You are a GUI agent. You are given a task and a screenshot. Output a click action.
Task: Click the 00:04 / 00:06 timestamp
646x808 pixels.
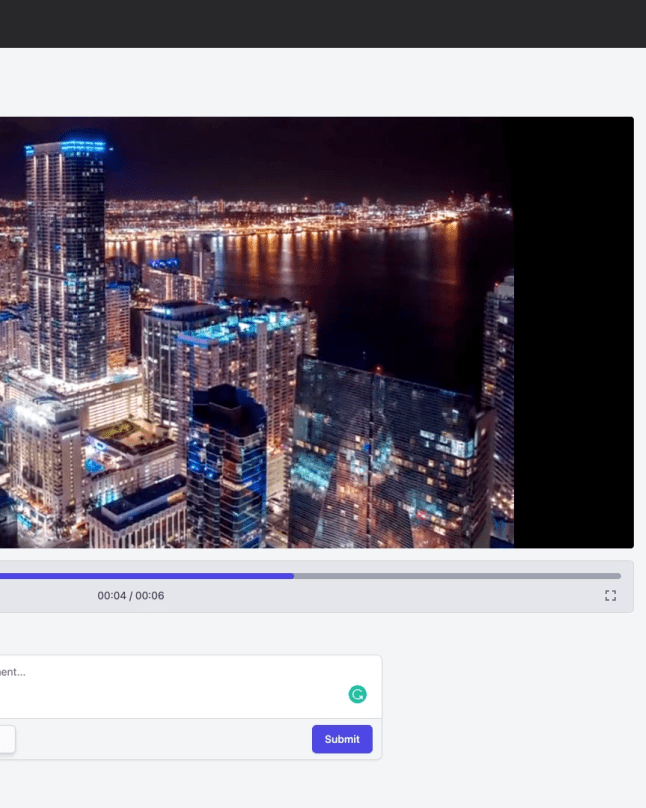tap(130, 596)
